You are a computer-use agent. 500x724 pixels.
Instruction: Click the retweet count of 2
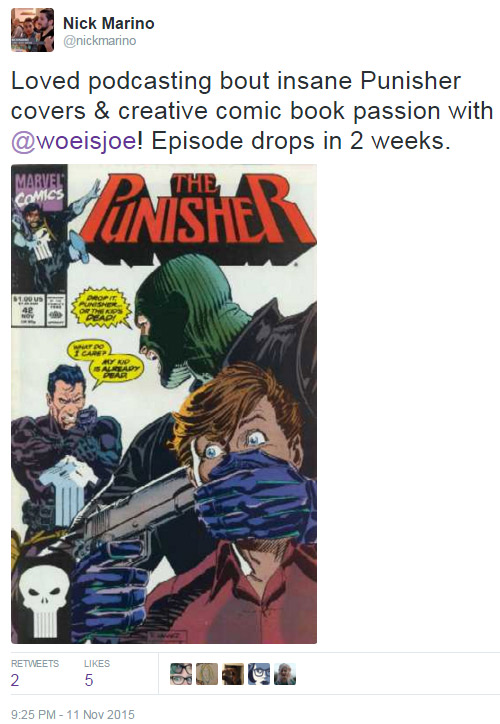pyautogui.click(x=15, y=680)
